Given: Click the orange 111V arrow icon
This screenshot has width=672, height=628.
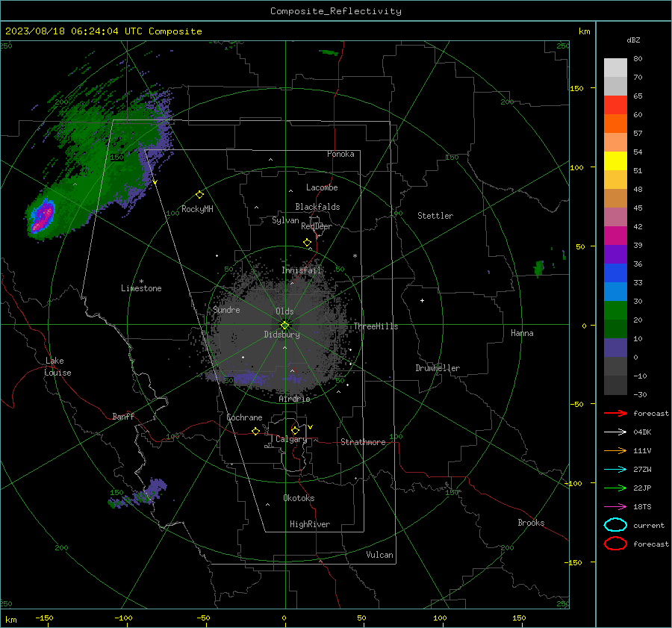Looking at the screenshot, I should click(615, 450).
